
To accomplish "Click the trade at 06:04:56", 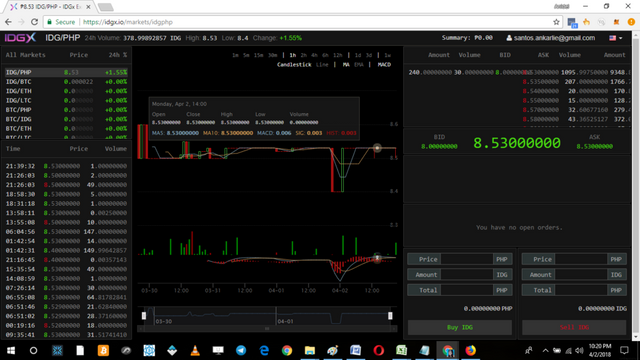I will 66,232.
